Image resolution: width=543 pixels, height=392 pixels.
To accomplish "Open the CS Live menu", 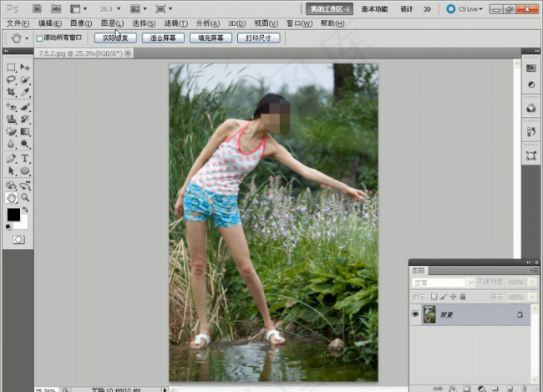I will pyautogui.click(x=464, y=9).
